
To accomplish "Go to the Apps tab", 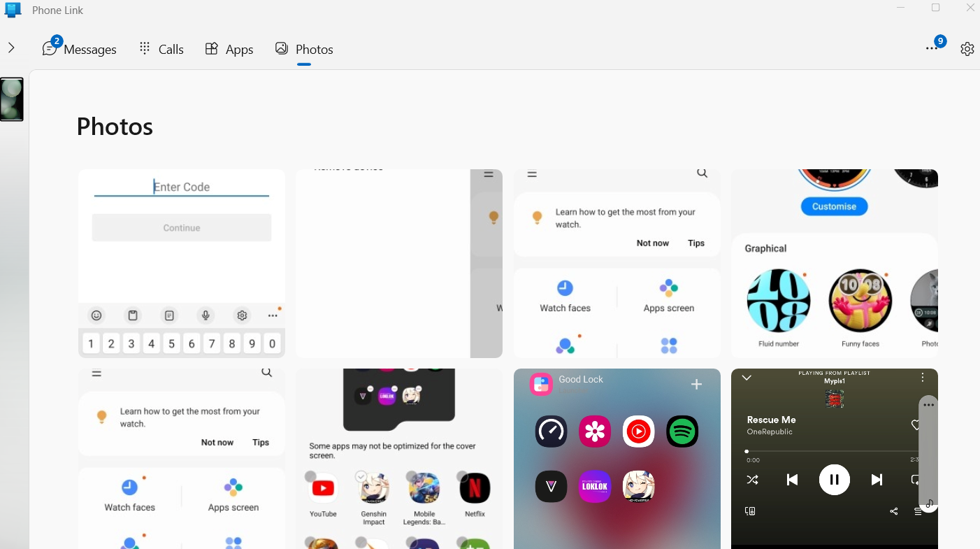I will [229, 49].
